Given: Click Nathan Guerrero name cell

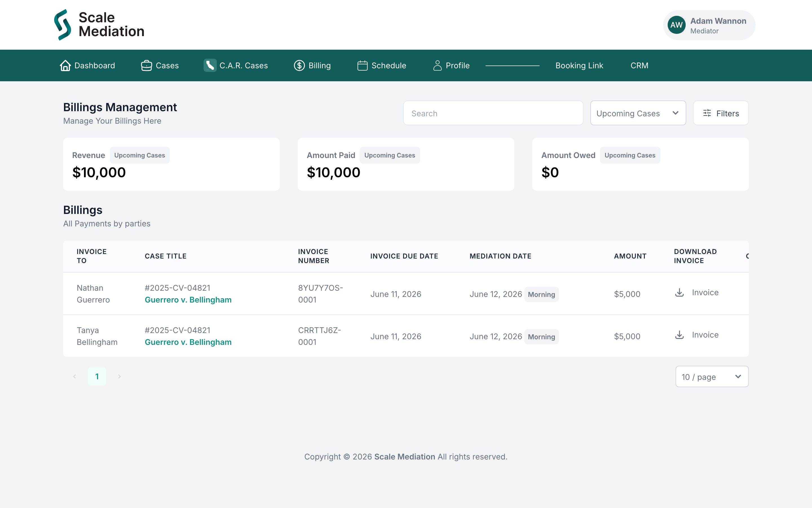Looking at the screenshot, I should tap(93, 294).
